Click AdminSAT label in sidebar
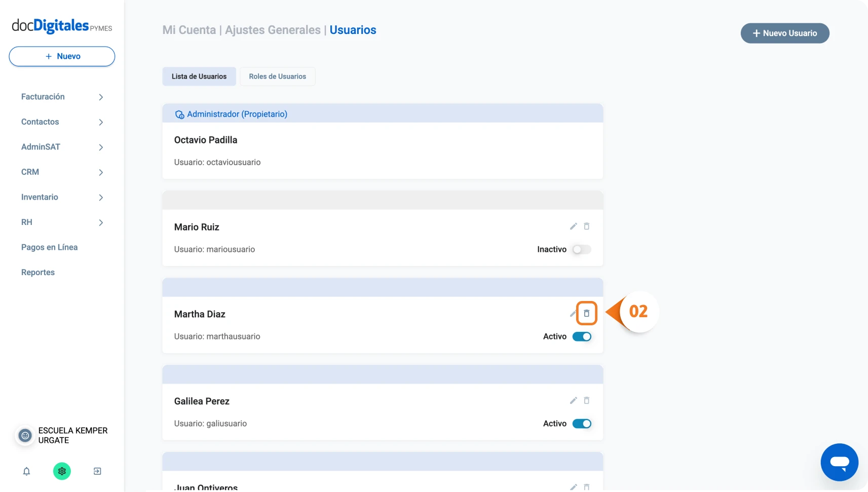 point(41,147)
